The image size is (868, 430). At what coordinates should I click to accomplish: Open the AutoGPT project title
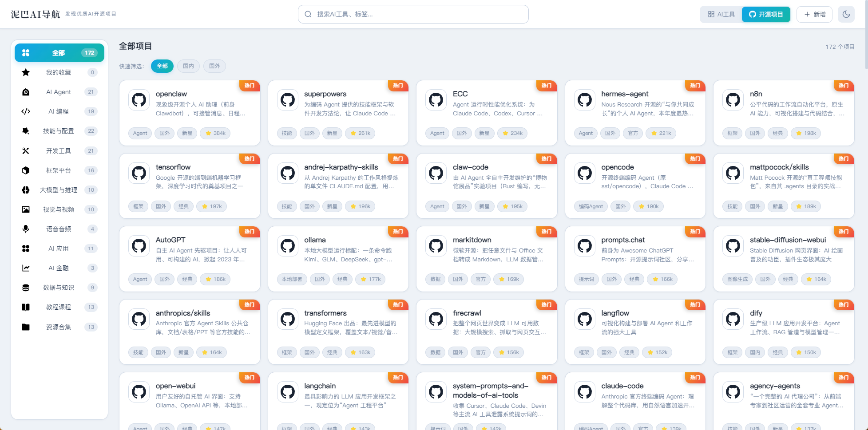(170, 240)
